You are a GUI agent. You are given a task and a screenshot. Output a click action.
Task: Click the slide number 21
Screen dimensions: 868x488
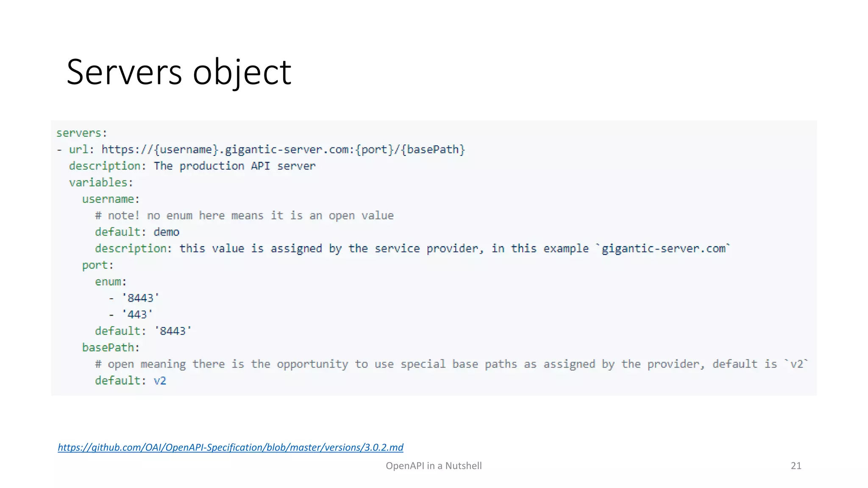(796, 466)
